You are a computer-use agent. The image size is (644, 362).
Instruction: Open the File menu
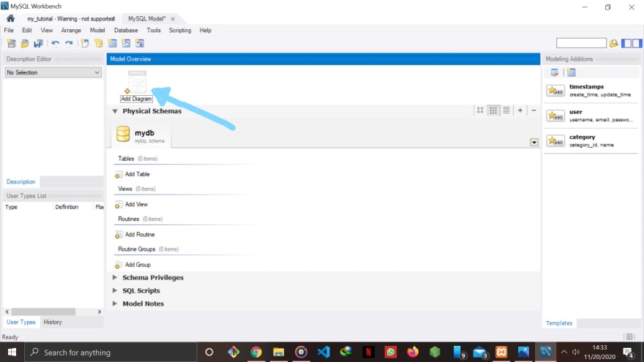(x=9, y=31)
